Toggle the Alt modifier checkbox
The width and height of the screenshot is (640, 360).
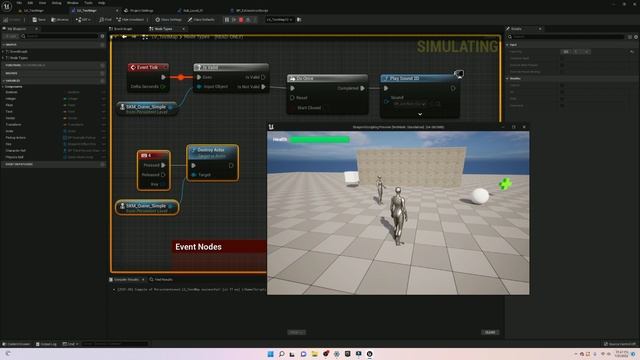[x=562, y=92]
